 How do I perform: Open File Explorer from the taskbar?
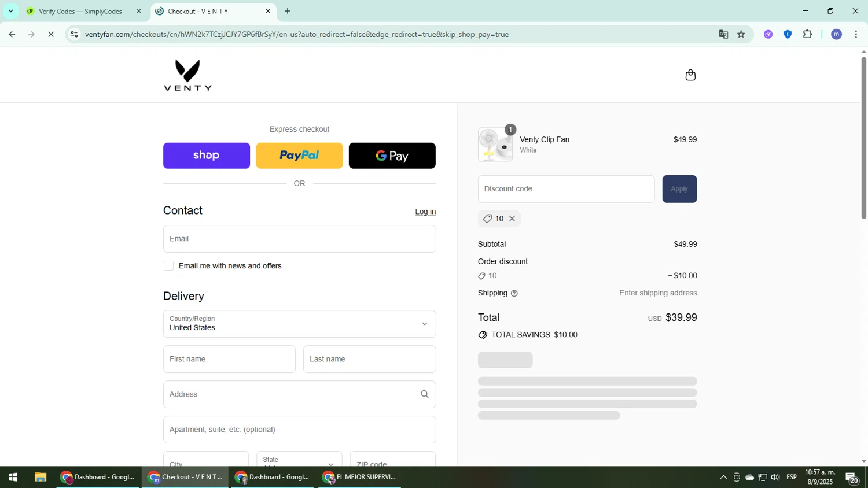point(40,477)
